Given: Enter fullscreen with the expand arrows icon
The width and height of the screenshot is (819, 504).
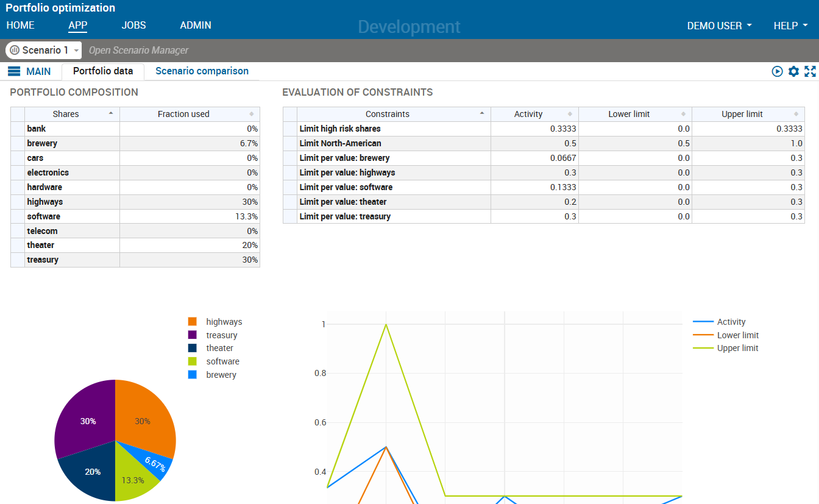Looking at the screenshot, I should pyautogui.click(x=810, y=71).
